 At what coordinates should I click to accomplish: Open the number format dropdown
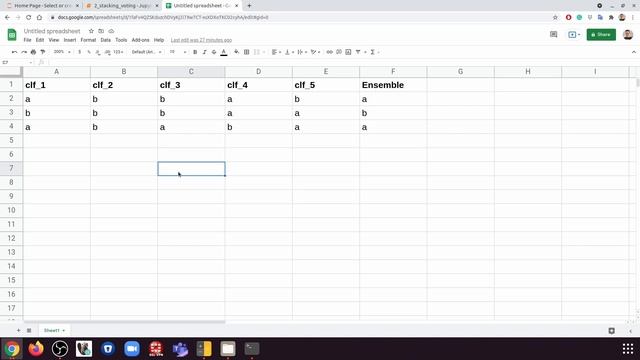(118, 52)
